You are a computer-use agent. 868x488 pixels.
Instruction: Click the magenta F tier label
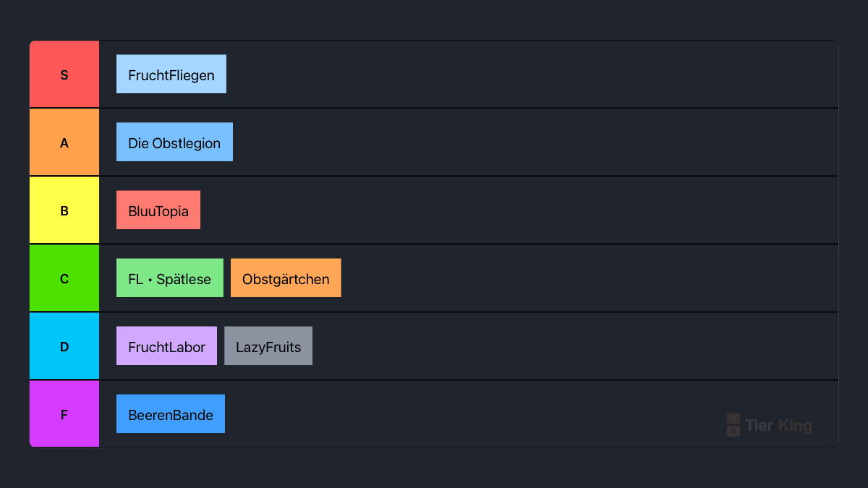pos(64,414)
